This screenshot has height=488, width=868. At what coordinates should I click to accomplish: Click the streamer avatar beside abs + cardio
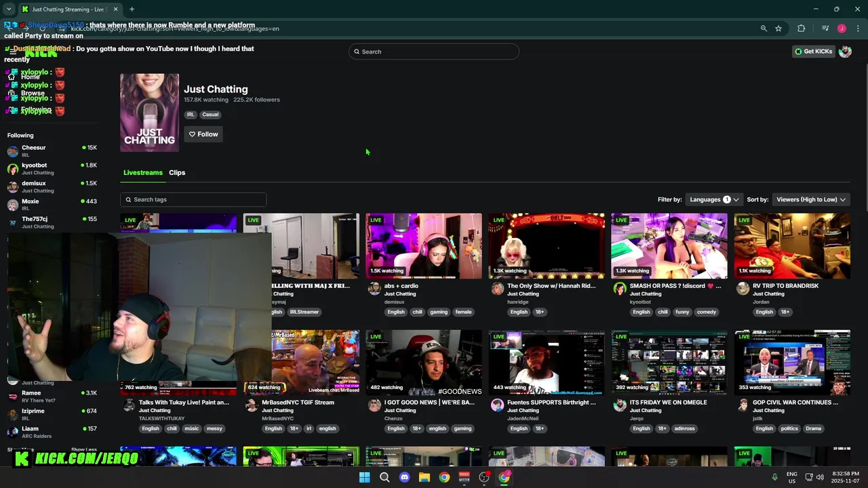(374, 289)
